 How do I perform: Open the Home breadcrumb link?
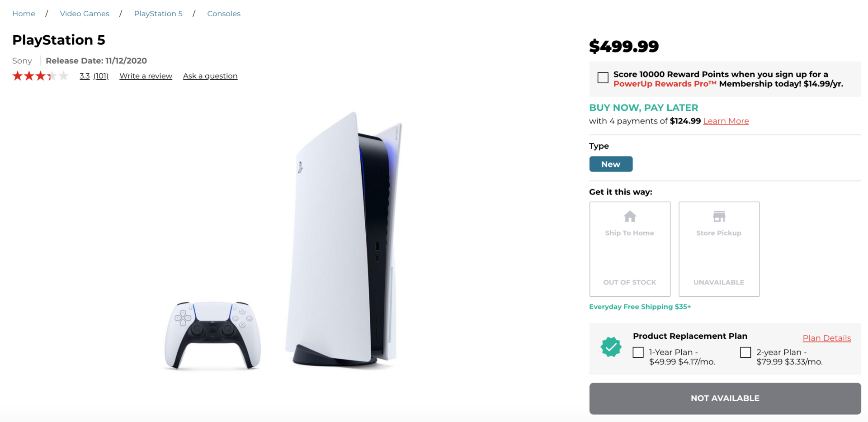point(24,14)
